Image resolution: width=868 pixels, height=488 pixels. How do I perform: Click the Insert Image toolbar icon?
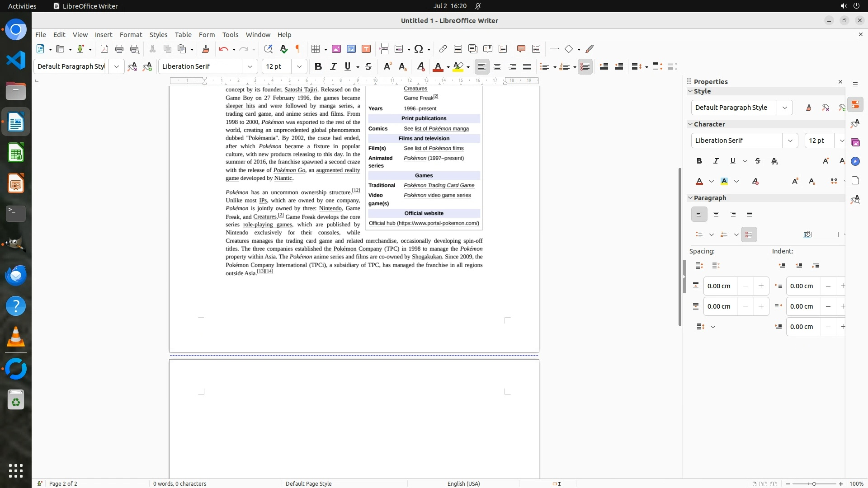(x=336, y=49)
